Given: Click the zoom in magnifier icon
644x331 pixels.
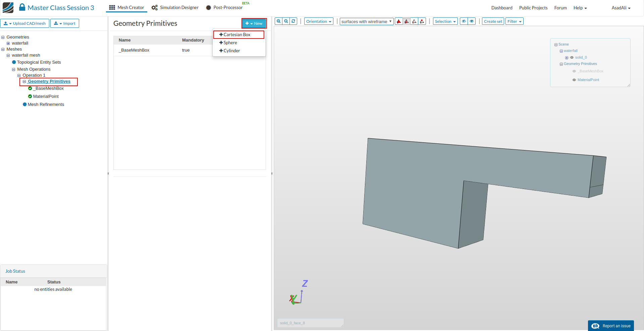Looking at the screenshot, I should 278,21.
